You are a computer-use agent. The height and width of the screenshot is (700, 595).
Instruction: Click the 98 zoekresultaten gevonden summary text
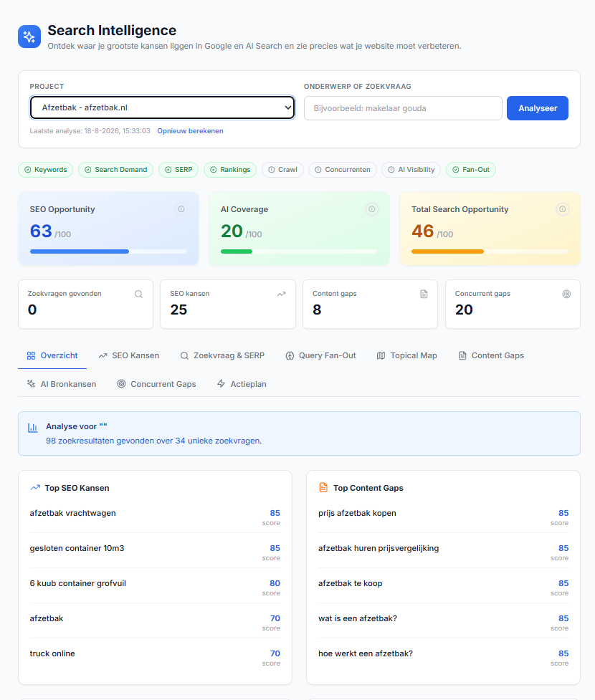[x=153, y=441]
